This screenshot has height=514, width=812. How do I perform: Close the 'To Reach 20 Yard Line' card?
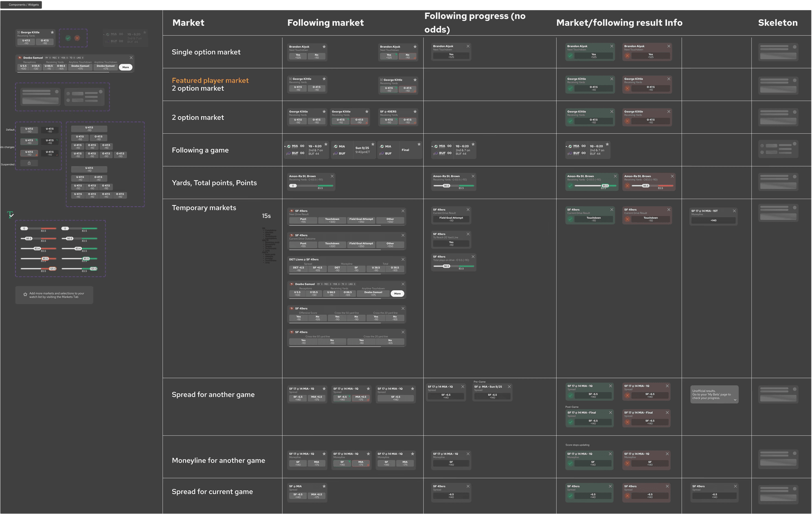468,234
